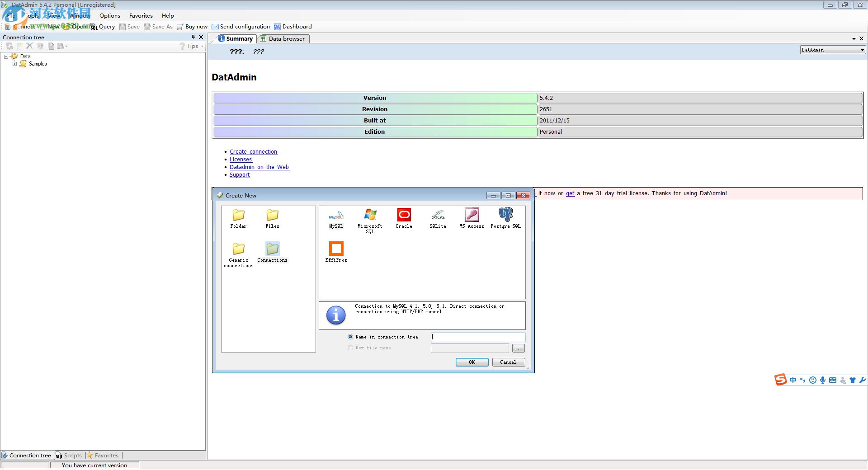Select the MS Access connection icon
The image size is (868, 470).
point(472,218)
